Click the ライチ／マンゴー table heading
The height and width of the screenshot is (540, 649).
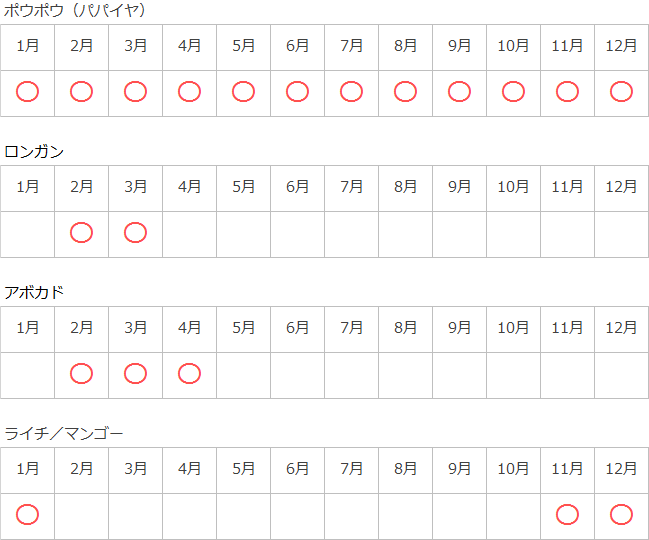[64, 433]
